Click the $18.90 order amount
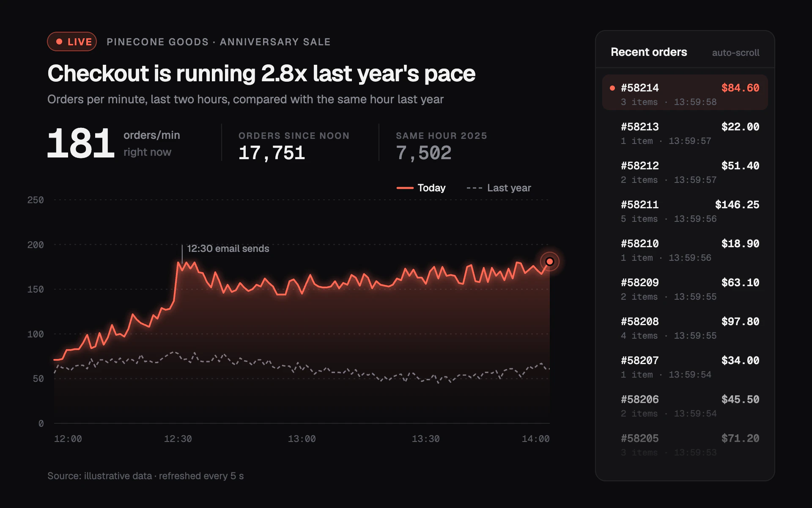 pyautogui.click(x=740, y=243)
